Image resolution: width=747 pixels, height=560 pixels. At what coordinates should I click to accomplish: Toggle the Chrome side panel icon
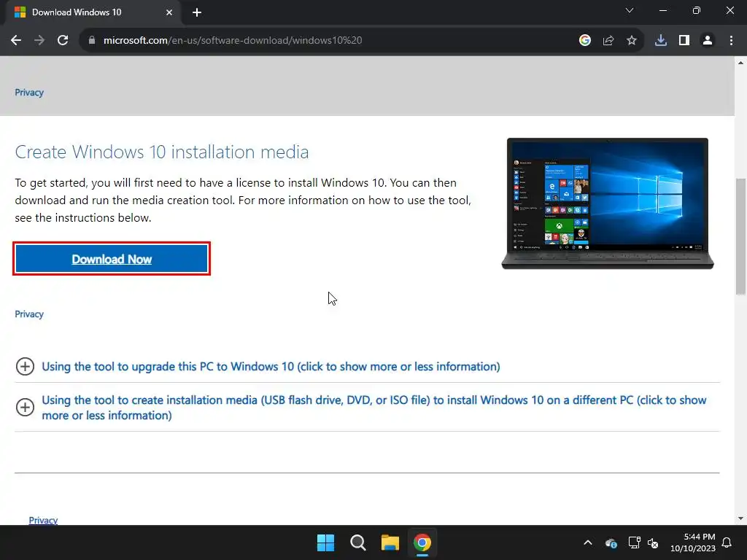[684, 41]
